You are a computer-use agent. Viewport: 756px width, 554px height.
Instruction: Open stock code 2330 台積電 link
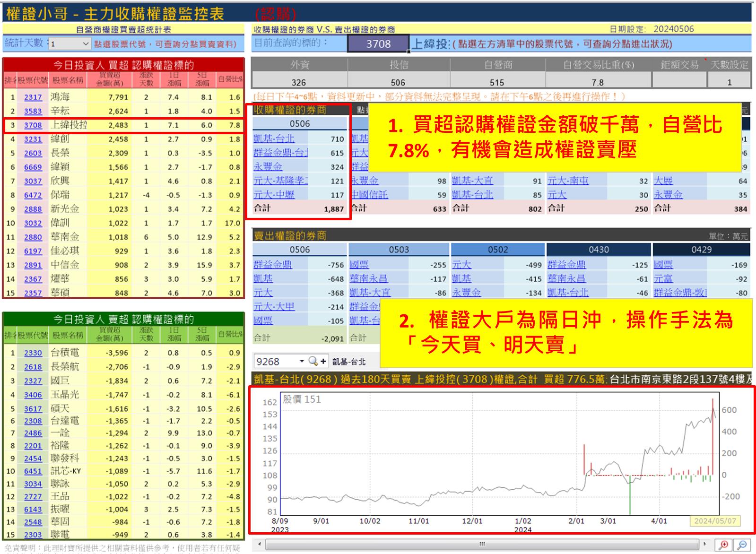pos(33,353)
